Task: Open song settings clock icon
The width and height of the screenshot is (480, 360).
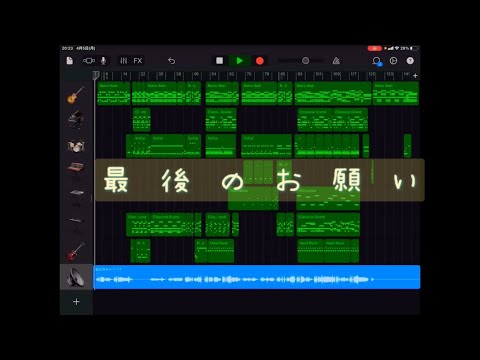Action: [393, 61]
